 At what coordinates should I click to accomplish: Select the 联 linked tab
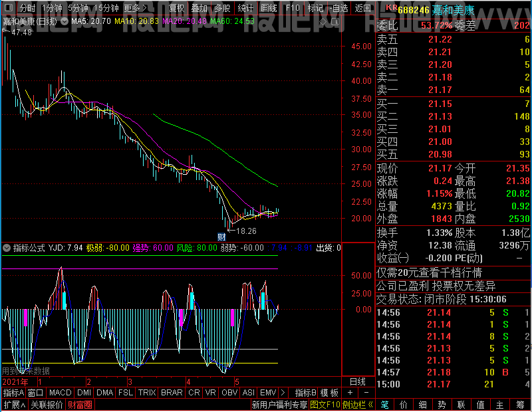461,405
